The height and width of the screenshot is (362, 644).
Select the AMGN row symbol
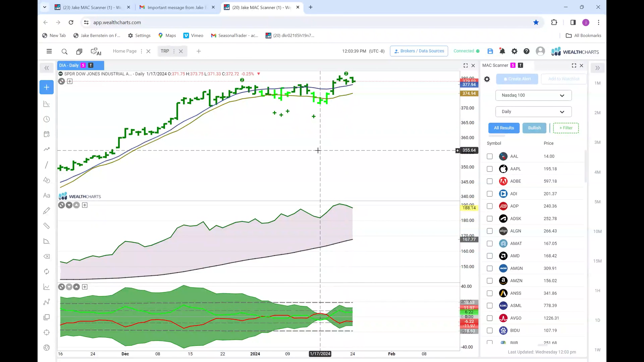coord(516,268)
